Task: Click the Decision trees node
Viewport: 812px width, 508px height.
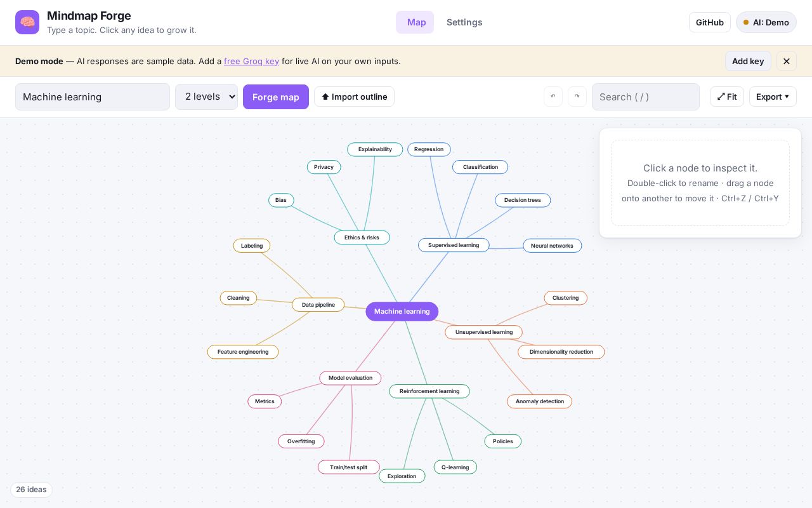Action: pos(523,200)
